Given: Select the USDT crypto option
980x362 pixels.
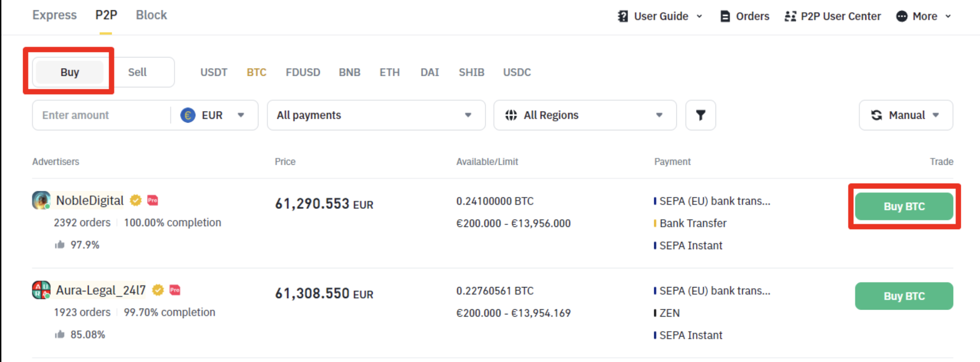Looking at the screenshot, I should tap(214, 72).
